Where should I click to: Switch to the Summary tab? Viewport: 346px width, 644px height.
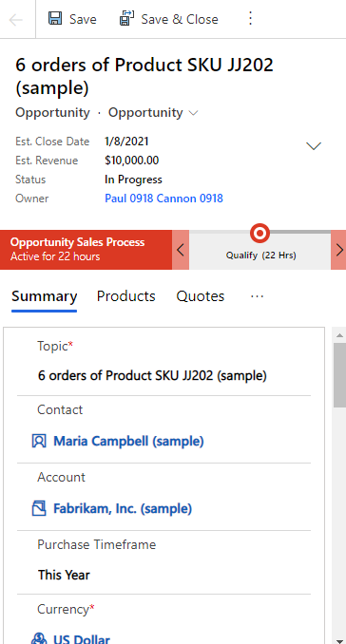pos(44,296)
